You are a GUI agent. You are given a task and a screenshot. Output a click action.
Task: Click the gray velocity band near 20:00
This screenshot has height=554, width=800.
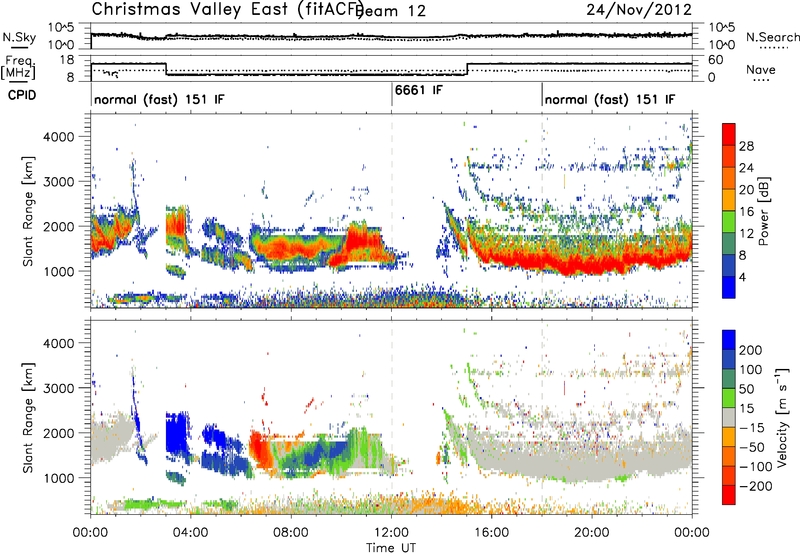click(x=592, y=459)
